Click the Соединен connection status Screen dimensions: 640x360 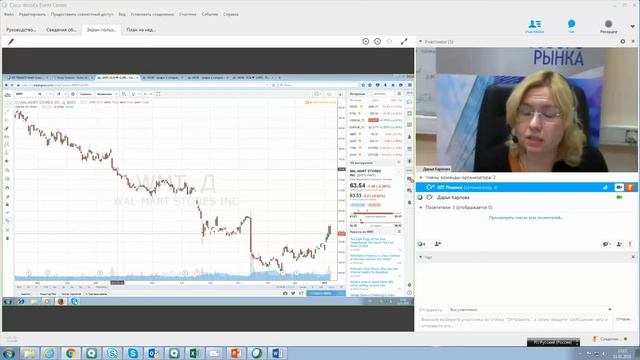[610, 339]
